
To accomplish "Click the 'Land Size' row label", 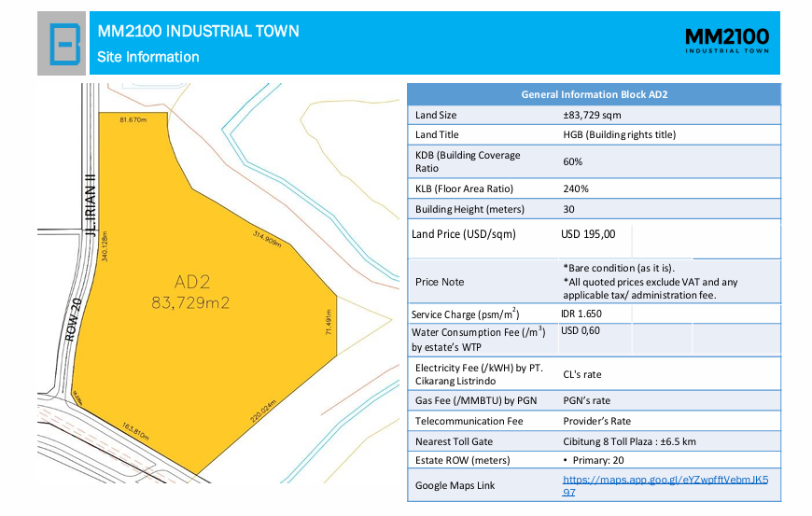I will (436, 115).
